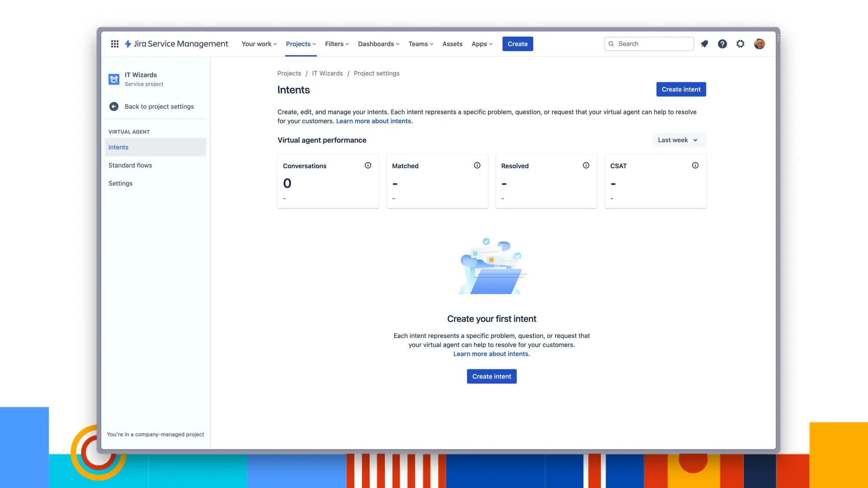This screenshot has width=868, height=488.
Task: Click the notifications bell icon
Action: point(704,44)
